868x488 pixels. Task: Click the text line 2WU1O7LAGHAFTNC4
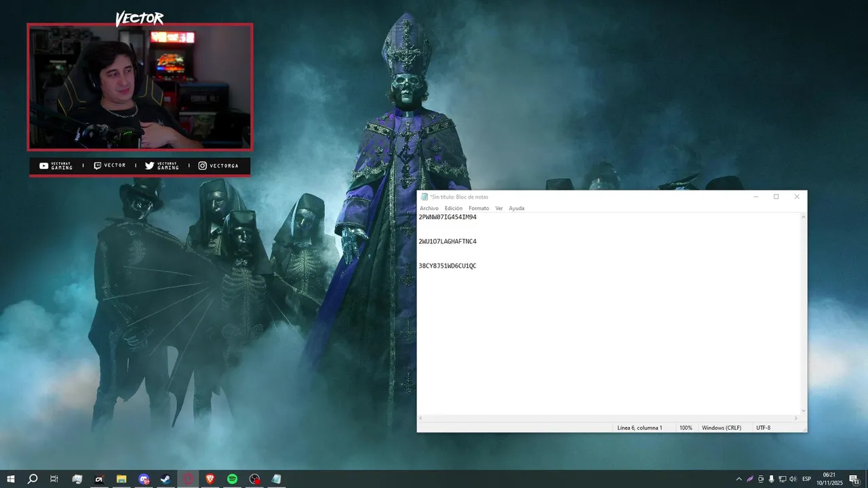pyautogui.click(x=448, y=241)
